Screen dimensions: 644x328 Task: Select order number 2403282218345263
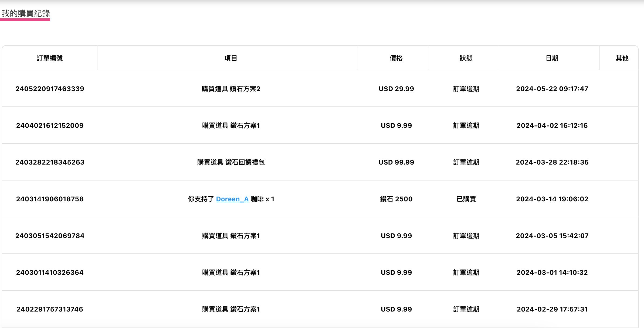(x=50, y=162)
